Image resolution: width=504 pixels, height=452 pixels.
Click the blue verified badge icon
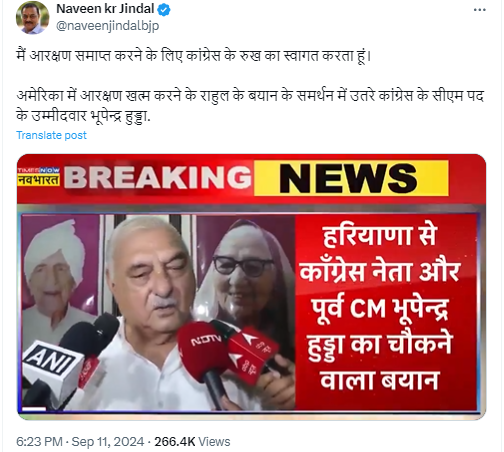tap(164, 10)
